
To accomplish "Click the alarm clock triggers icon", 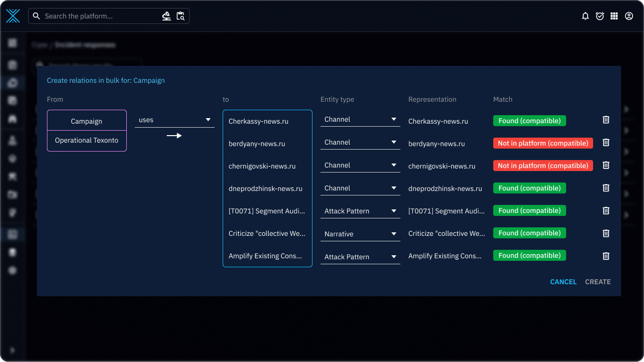I will (x=600, y=16).
